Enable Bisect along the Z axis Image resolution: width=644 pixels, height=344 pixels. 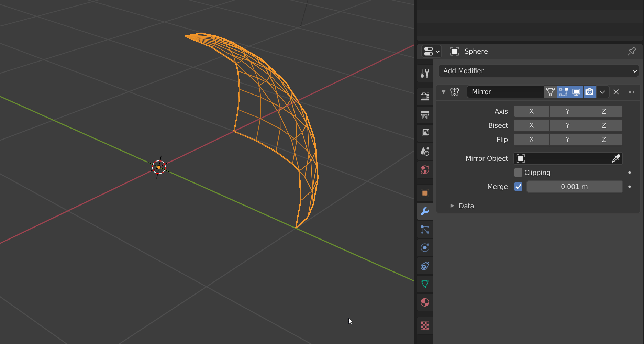[604, 125]
